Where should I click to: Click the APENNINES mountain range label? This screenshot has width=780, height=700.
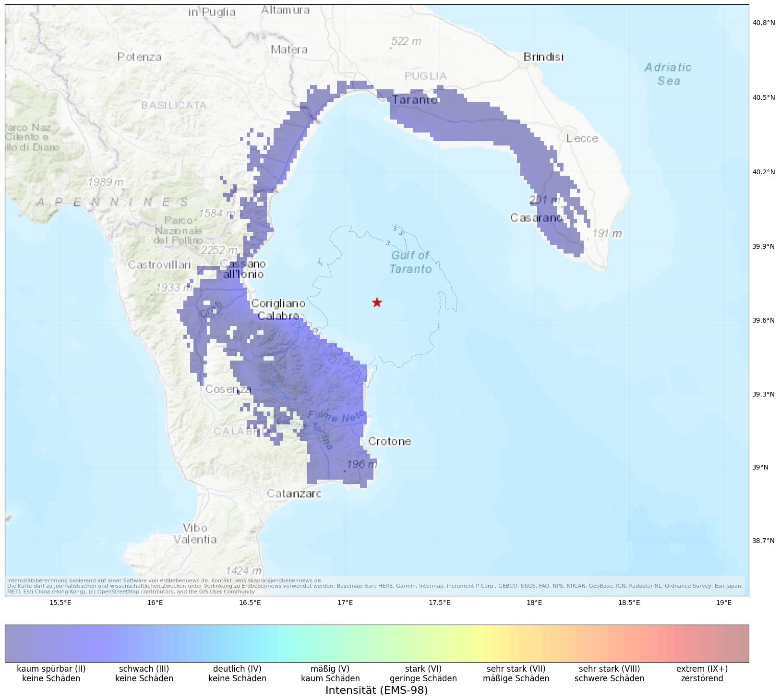tap(113, 203)
